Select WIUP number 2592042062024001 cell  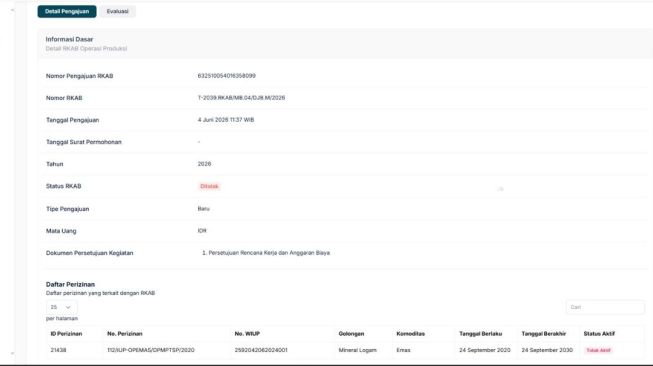(261, 350)
